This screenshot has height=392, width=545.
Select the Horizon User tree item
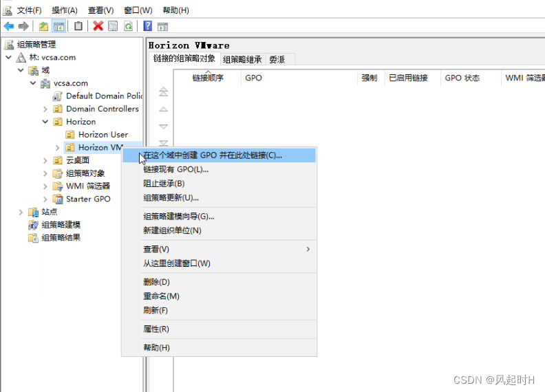96,135
